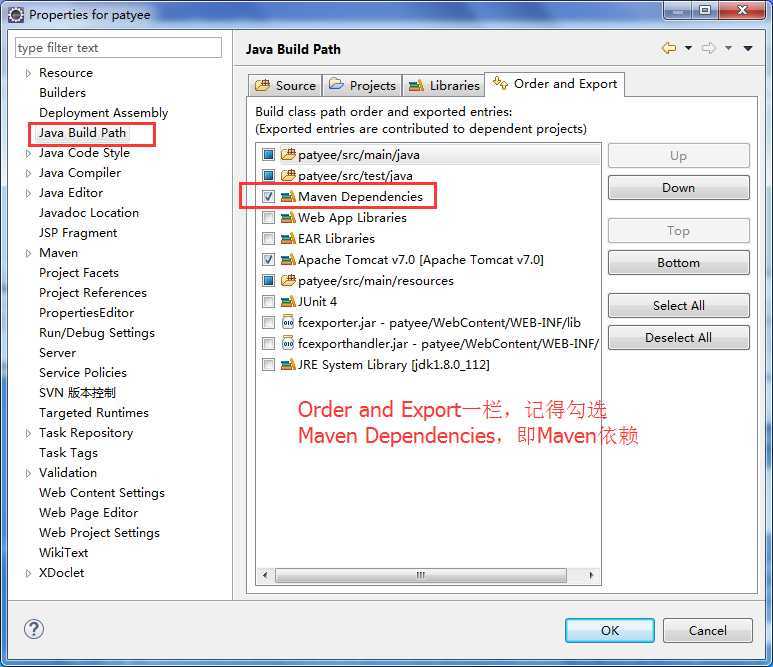The height and width of the screenshot is (667, 773).
Task: Check the JRE System Library checkbox
Action: 268,364
